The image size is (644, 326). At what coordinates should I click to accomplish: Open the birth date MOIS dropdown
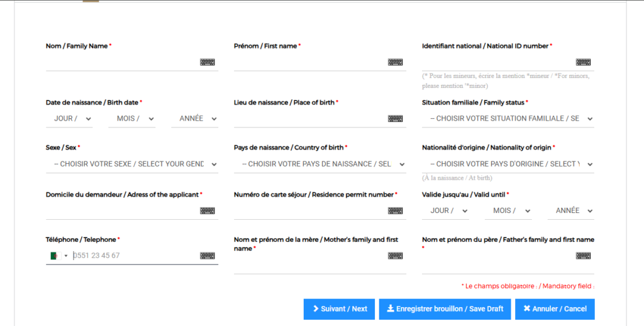tap(131, 119)
